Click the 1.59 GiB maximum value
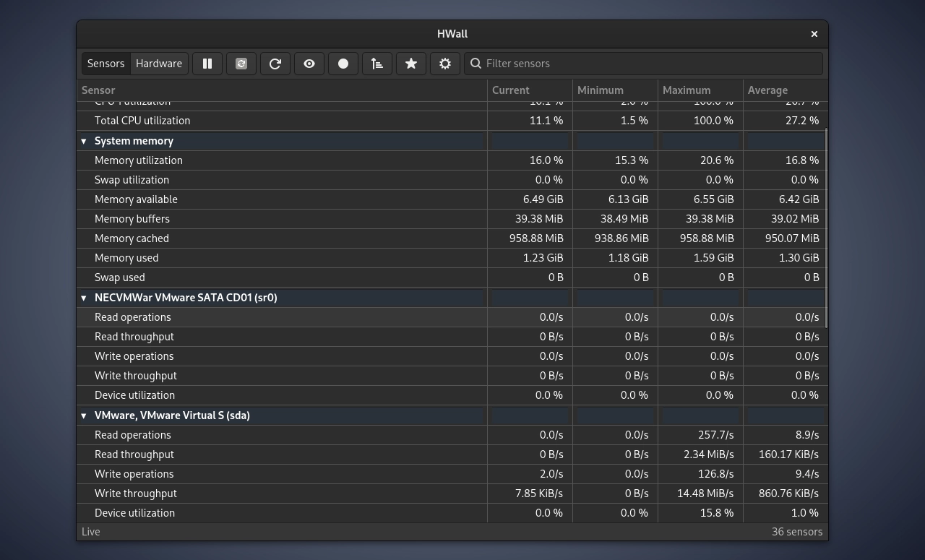The height and width of the screenshot is (560, 925). [713, 258]
